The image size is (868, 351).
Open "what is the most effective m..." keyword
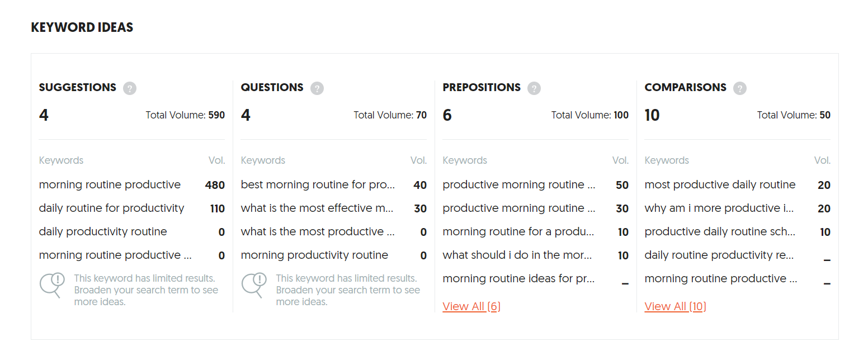(x=317, y=208)
